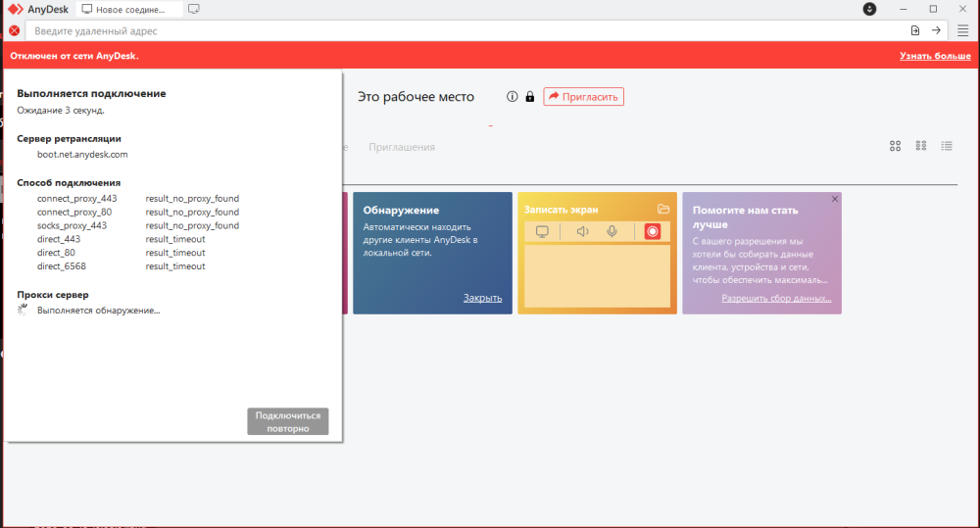Click the connect arrow in address bar
Image resolution: width=980 pixels, height=528 pixels.
point(936,30)
